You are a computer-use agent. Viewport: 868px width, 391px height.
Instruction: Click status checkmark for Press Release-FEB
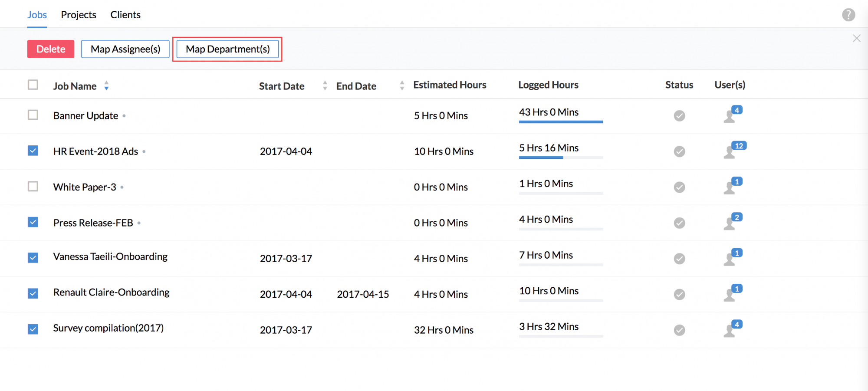click(x=679, y=223)
